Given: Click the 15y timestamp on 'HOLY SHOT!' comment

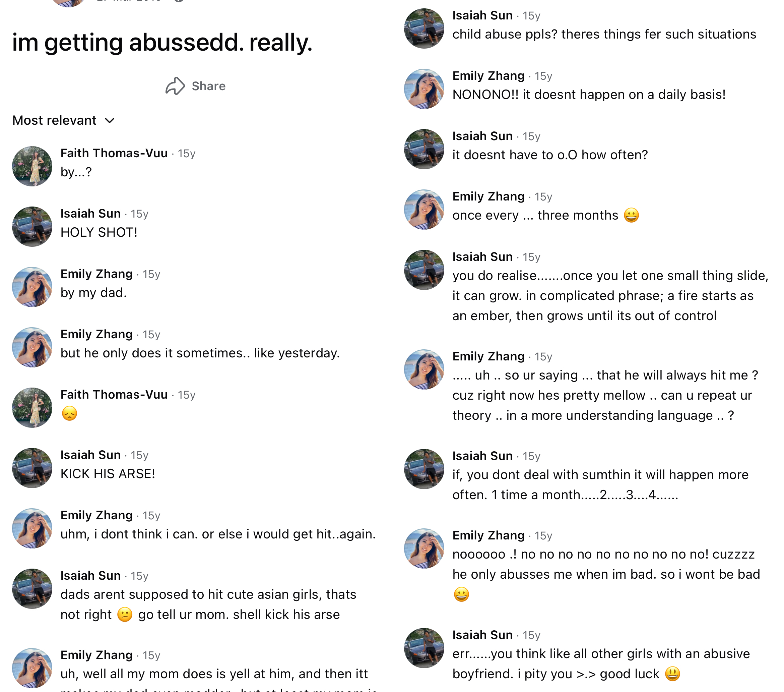Looking at the screenshot, I should [140, 214].
